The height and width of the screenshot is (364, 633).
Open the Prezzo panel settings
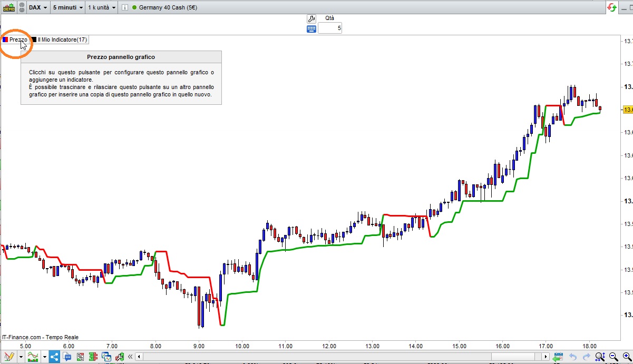15,40
